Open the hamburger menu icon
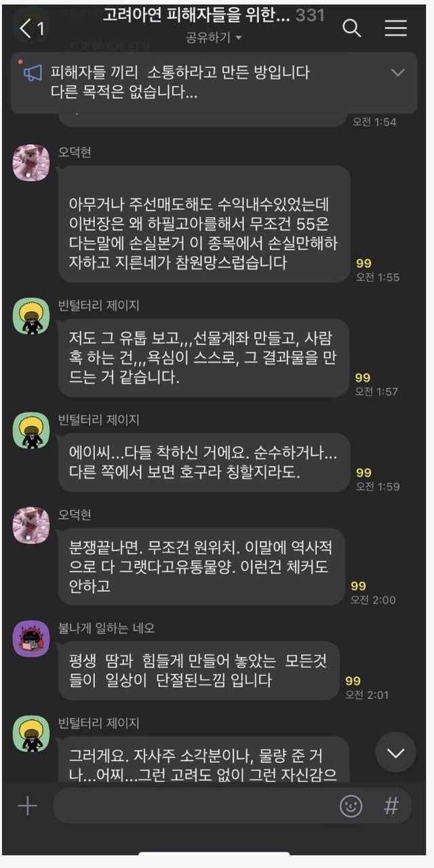434x868 pixels. [395, 28]
